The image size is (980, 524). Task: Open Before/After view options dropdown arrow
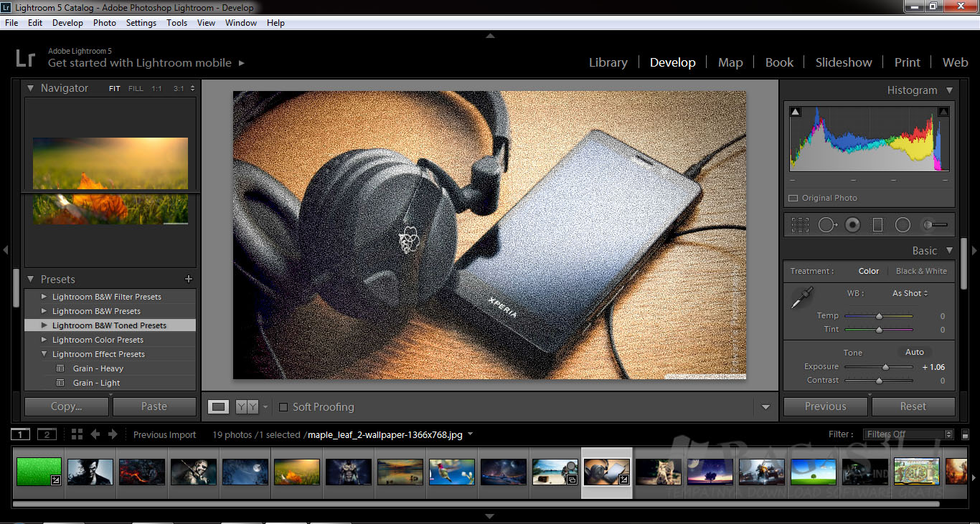[x=265, y=407]
